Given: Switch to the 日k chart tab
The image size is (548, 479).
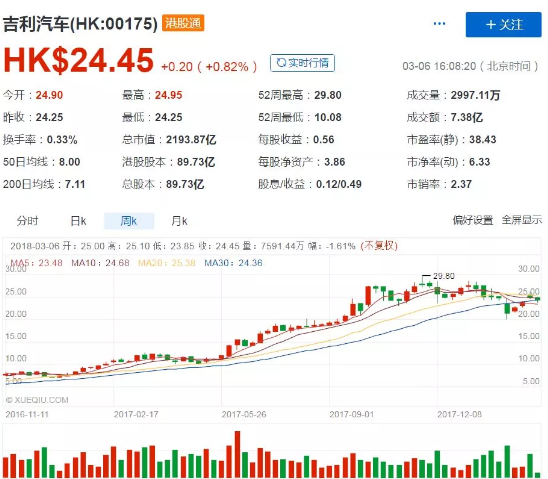Looking at the screenshot, I should pyautogui.click(x=78, y=221).
